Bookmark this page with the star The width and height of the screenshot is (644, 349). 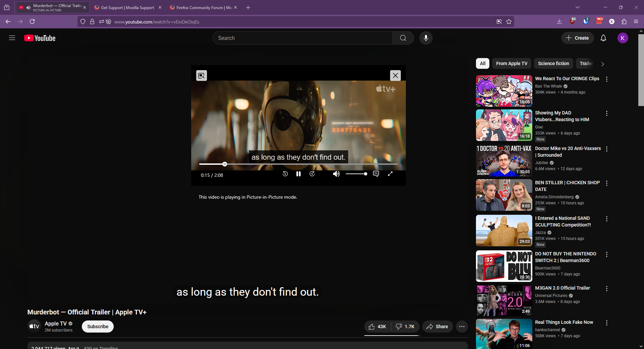[x=509, y=21]
